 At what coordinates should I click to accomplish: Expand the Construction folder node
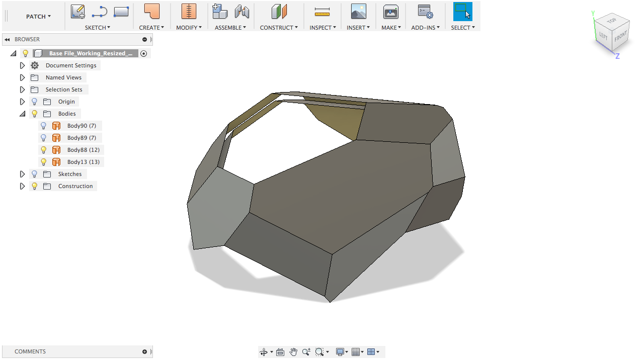(x=22, y=186)
